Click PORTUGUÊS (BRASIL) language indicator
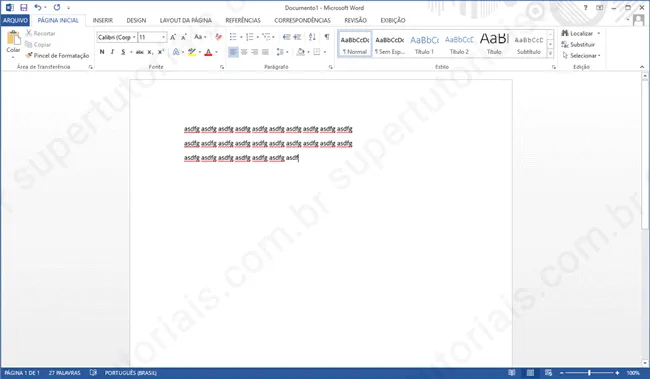650x379 pixels. [131, 373]
